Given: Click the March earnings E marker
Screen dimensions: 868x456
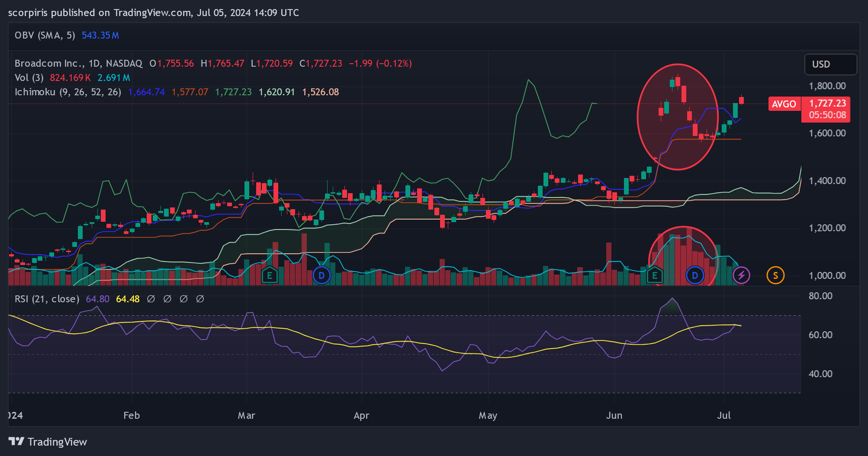Looking at the screenshot, I should pyautogui.click(x=270, y=275).
